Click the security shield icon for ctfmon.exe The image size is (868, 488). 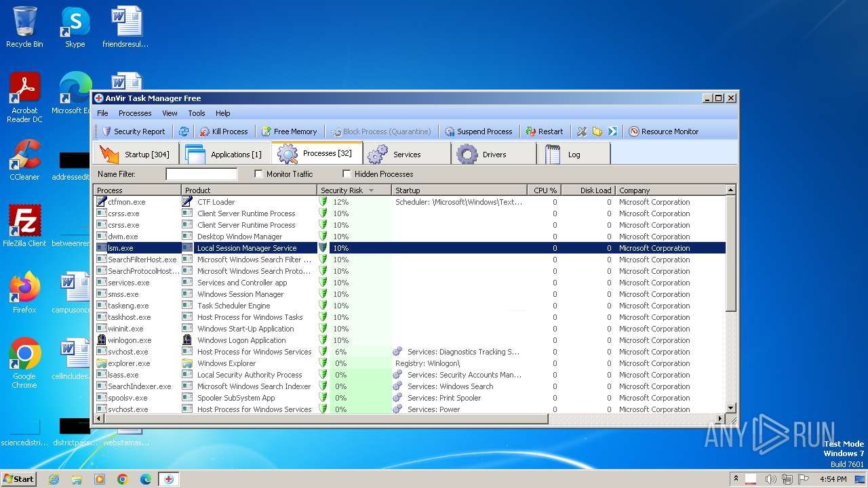323,202
